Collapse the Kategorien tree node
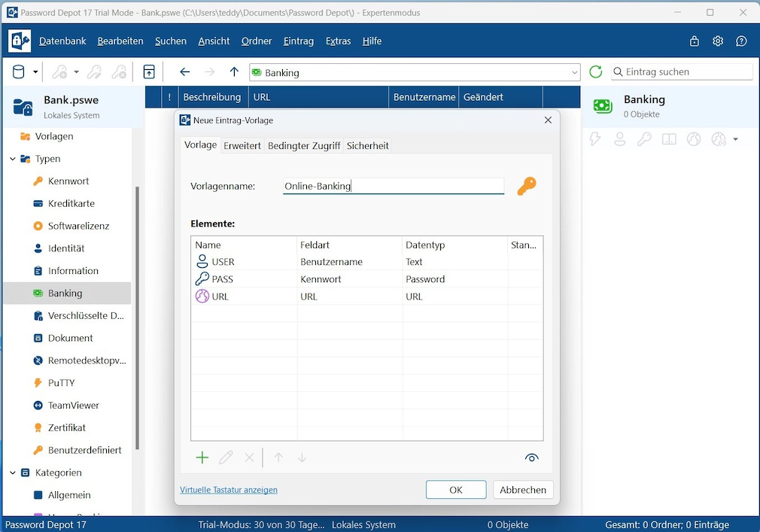The width and height of the screenshot is (760, 532). (x=13, y=473)
